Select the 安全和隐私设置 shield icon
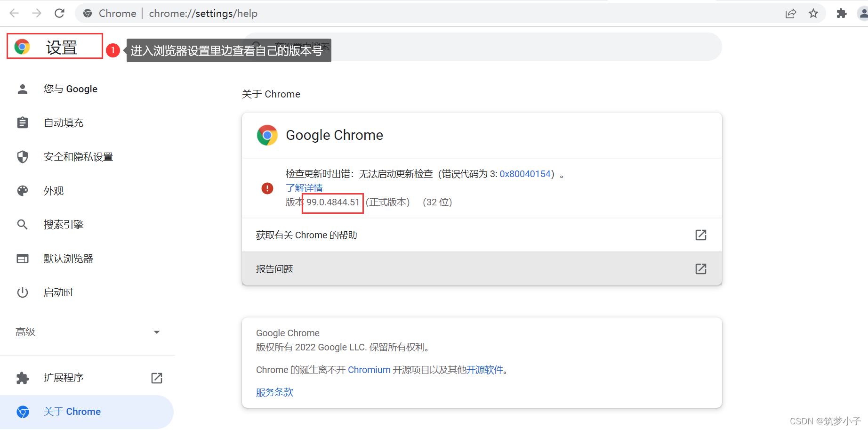The width and height of the screenshot is (868, 430). [22, 156]
